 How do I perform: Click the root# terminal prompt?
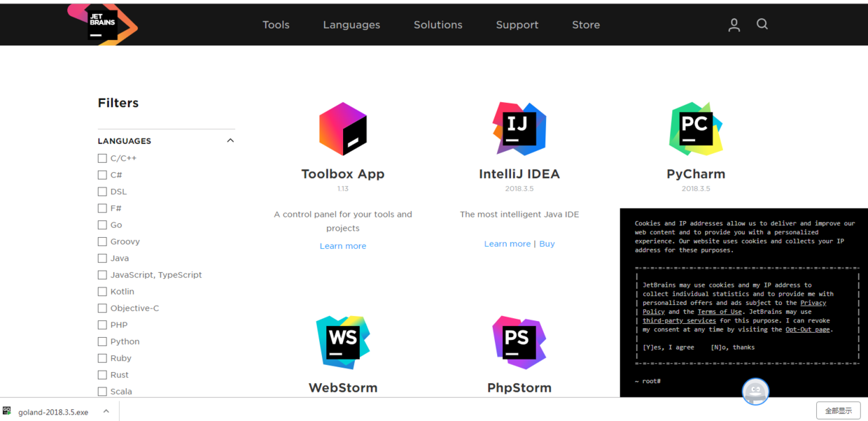pyautogui.click(x=647, y=381)
